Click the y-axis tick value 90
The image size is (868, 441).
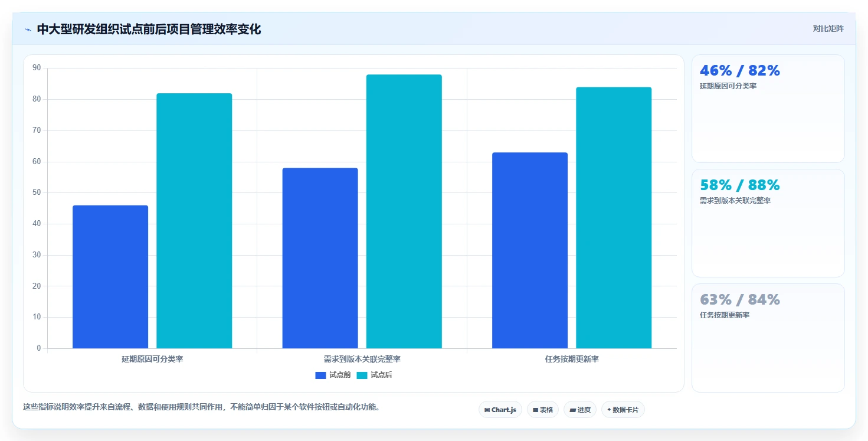pos(37,68)
